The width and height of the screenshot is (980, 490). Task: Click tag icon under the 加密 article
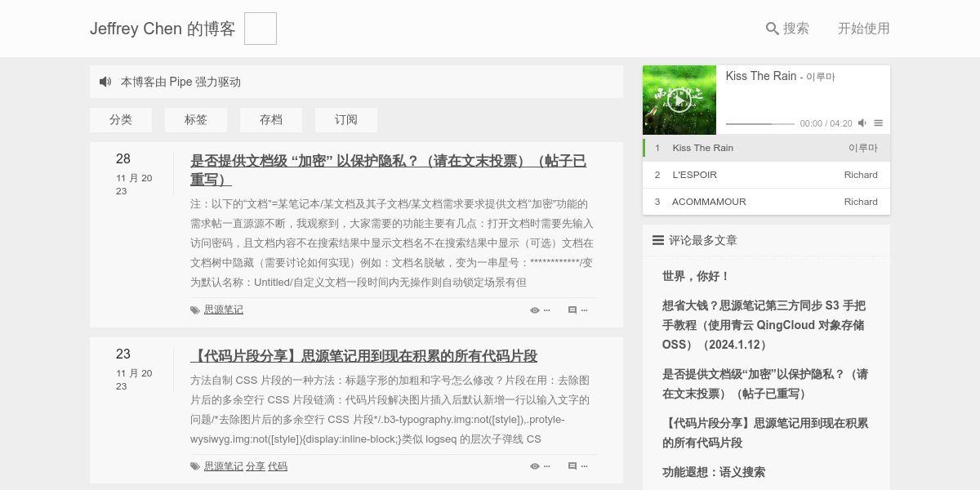tap(195, 310)
